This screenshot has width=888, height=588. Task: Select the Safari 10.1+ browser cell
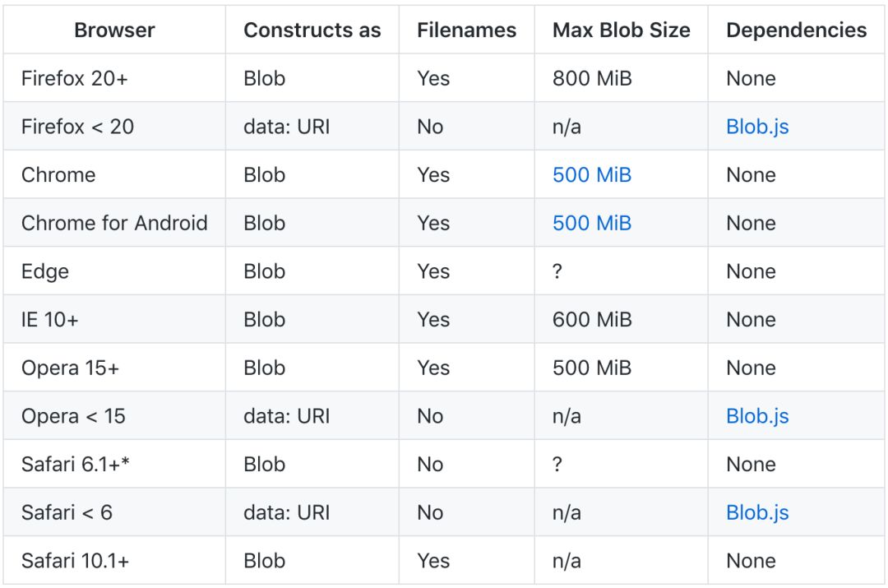coord(76,561)
